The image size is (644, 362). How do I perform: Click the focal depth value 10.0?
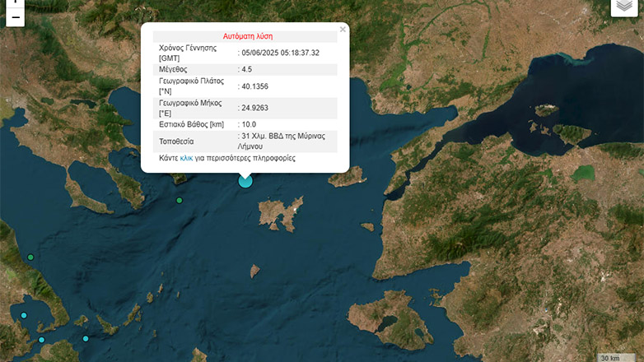[x=249, y=124]
